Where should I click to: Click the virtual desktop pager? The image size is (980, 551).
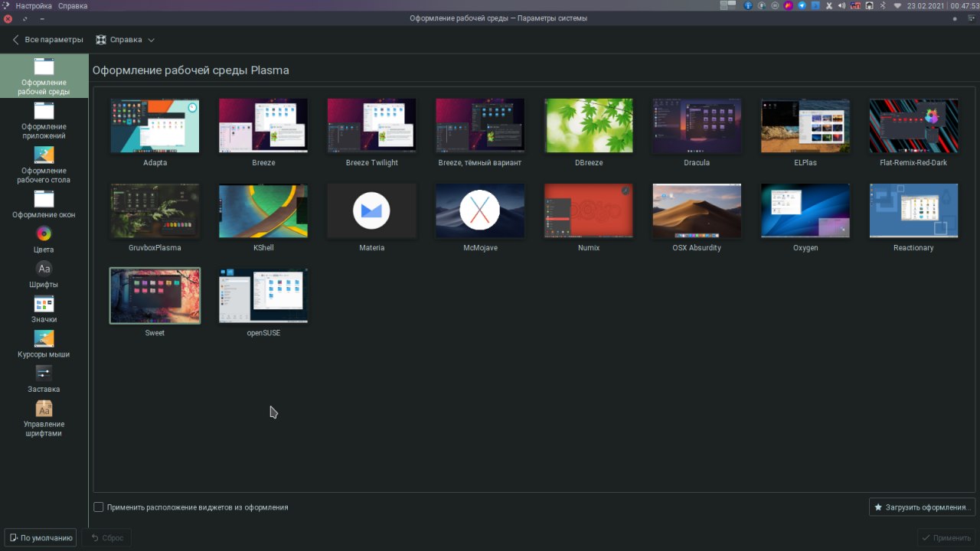pyautogui.click(x=728, y=5)
